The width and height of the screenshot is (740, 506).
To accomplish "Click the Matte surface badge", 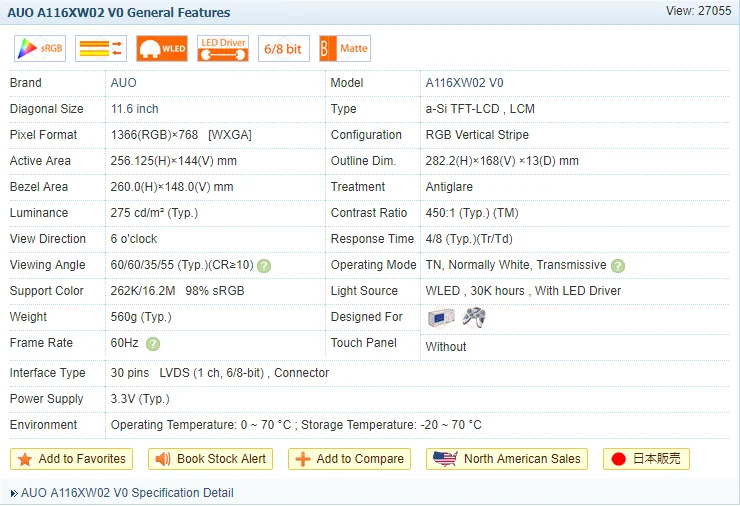I will coord(345,49).
